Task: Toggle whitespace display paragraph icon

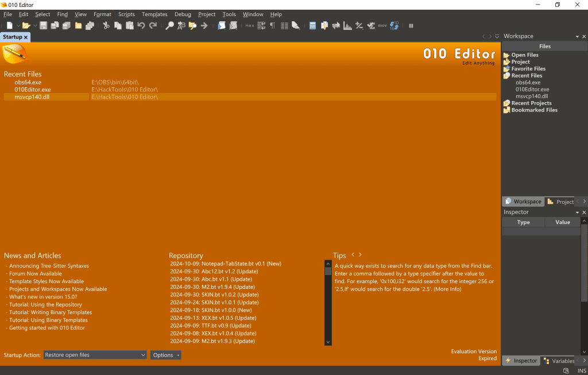Action: click(x=273, y=25)
